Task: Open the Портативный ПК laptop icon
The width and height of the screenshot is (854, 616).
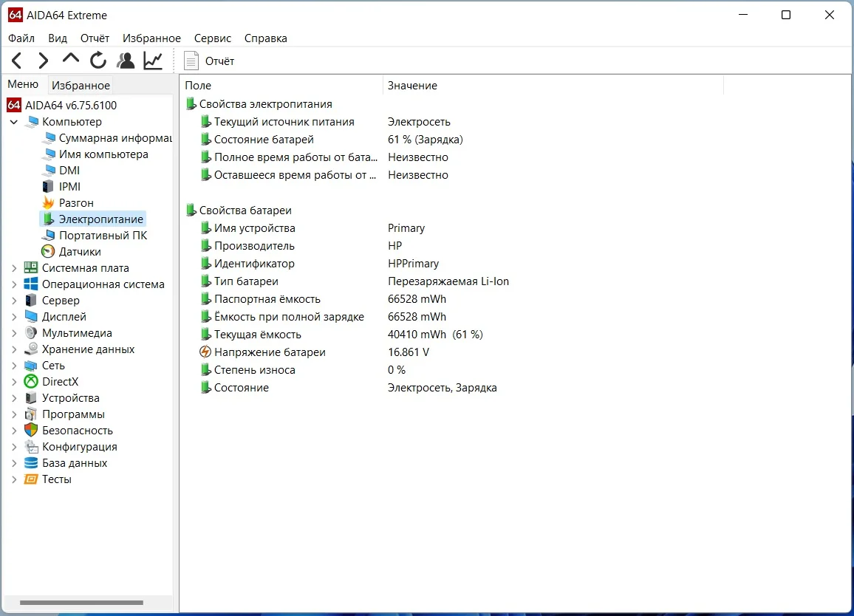Action: (49, 236)
